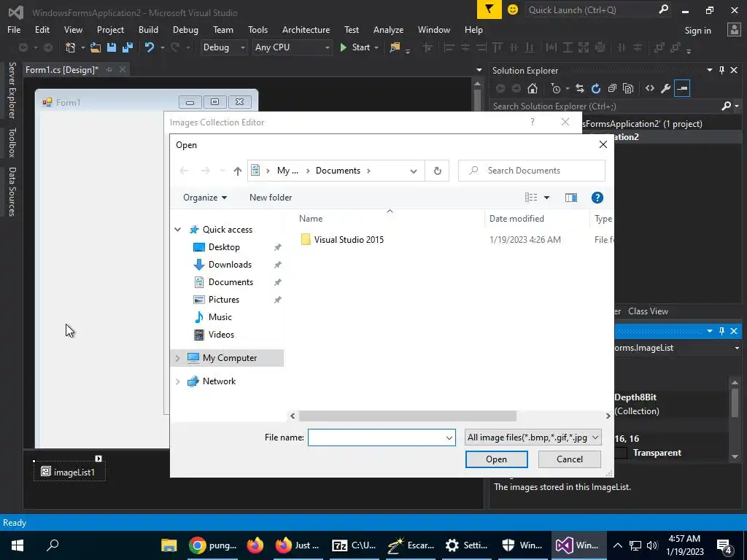This screenshot has height=560, width=747.
Task: Open the Architecture menu
Action: click(x=306, y=29)
